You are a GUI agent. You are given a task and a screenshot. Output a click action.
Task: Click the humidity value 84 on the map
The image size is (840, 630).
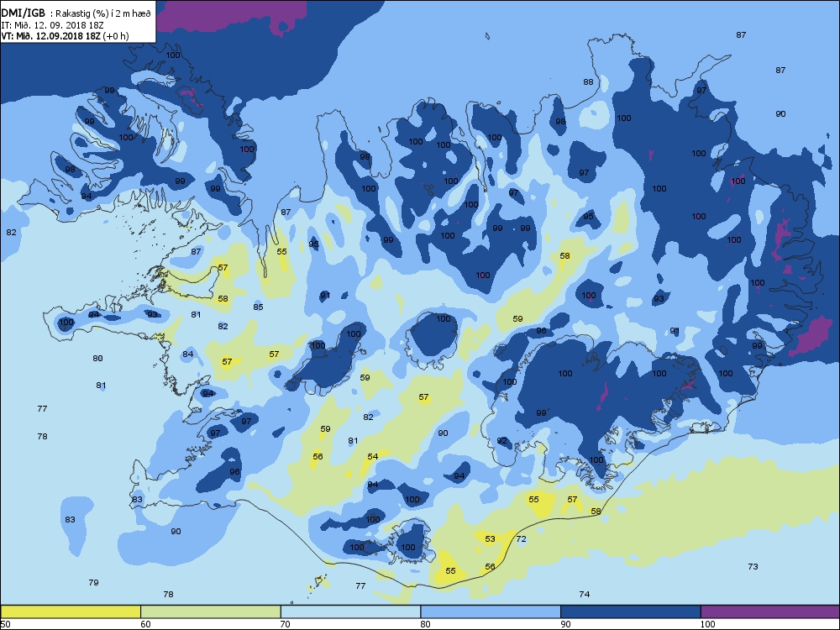point(187,354)
